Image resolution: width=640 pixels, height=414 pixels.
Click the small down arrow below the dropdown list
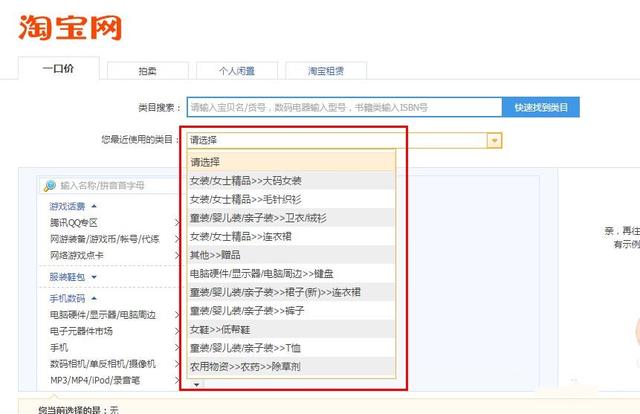click(x=197, y=384)
